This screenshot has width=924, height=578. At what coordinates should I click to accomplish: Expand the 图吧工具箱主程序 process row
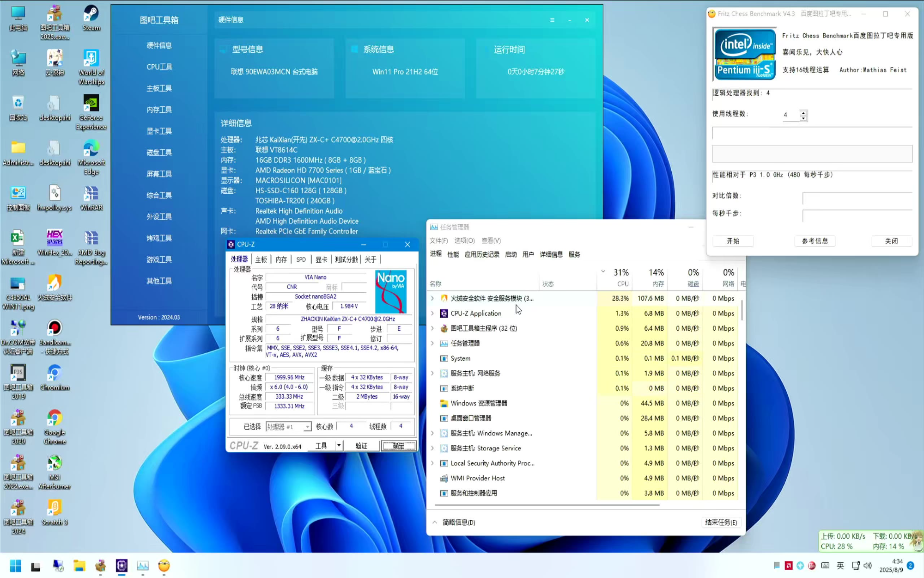(432, 328)
